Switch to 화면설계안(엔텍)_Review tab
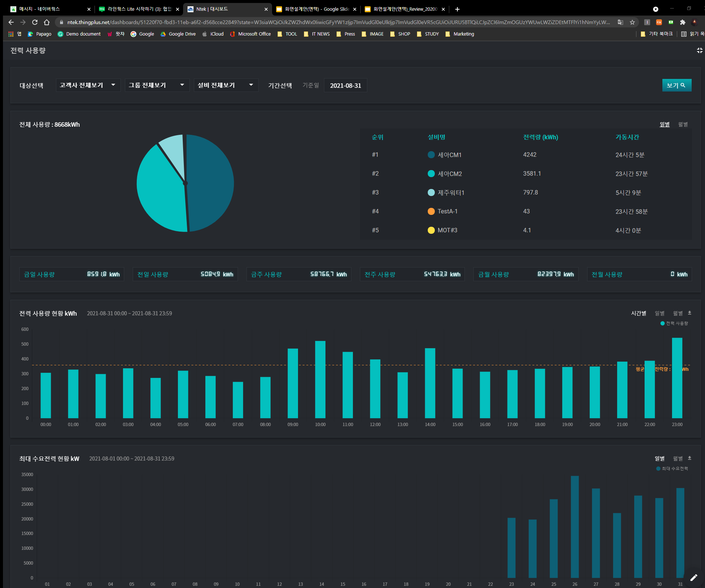 tap(406, 9)
